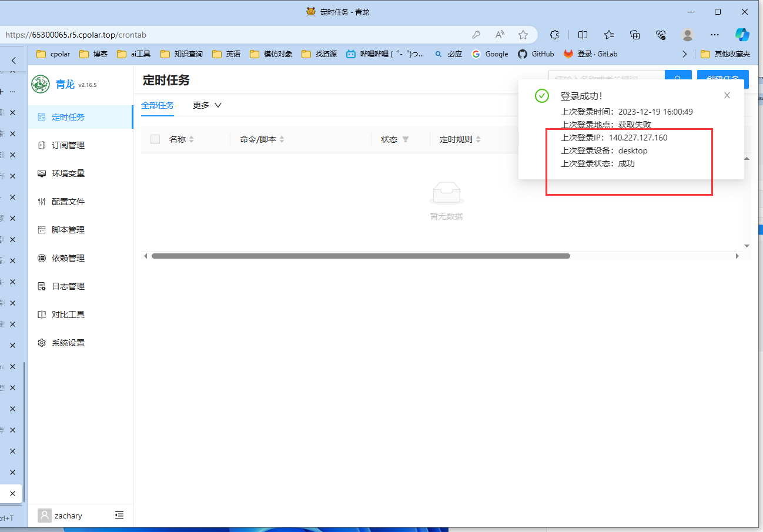This screenshot has width=763, height=532.
Task: Go to 环境变量 page
Action: click(81, 173)
